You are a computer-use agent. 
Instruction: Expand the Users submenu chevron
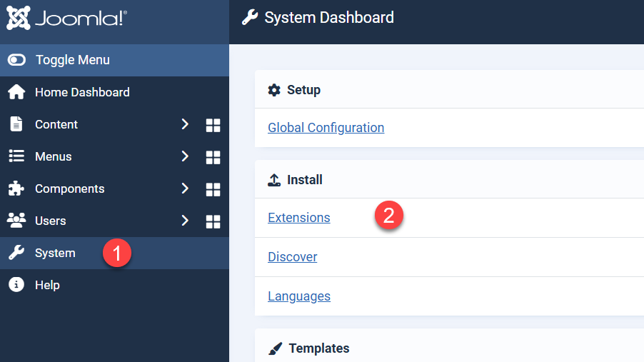click(185, 221)
